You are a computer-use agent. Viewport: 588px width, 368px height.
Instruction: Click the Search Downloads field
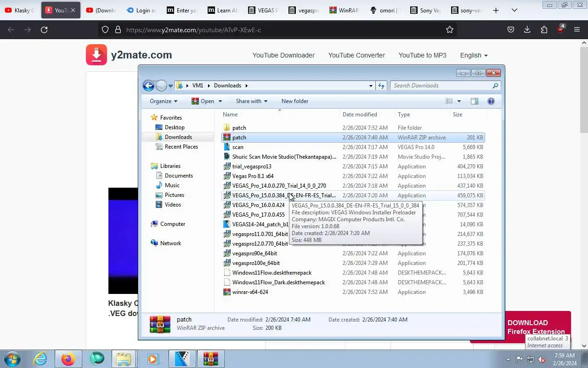point(445,86)
